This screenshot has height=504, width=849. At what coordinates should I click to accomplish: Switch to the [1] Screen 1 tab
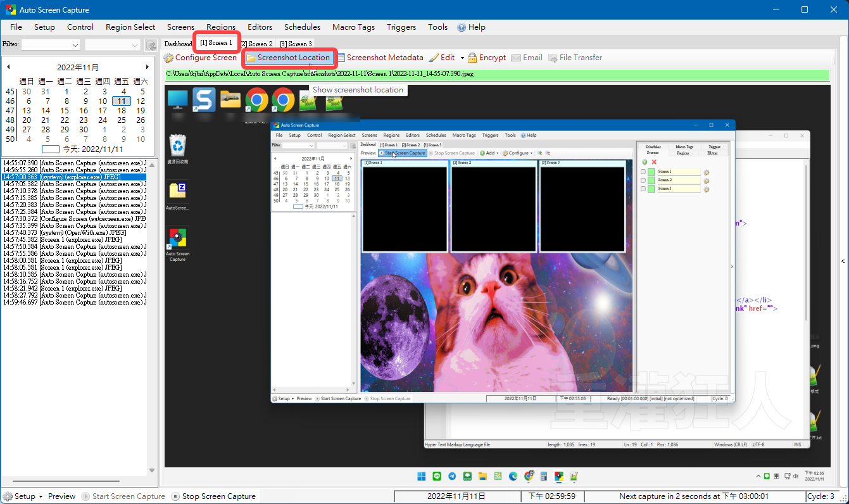[x=216, y=43]
